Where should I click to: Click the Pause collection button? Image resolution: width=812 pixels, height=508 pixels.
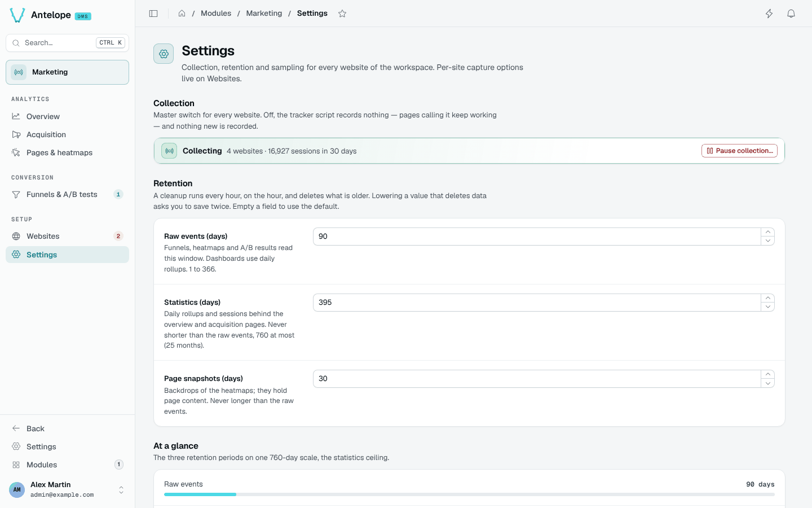(x=739, y=151)
